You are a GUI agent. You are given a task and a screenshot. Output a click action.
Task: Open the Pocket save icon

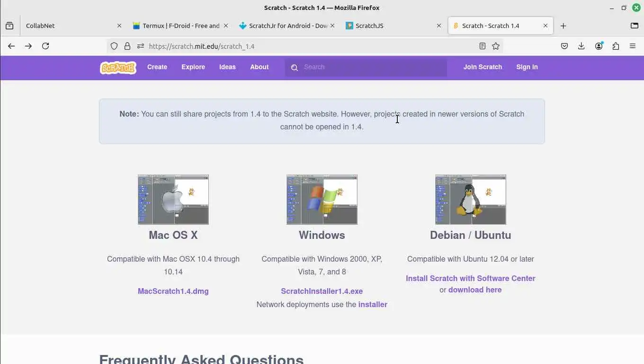point(564,46)
